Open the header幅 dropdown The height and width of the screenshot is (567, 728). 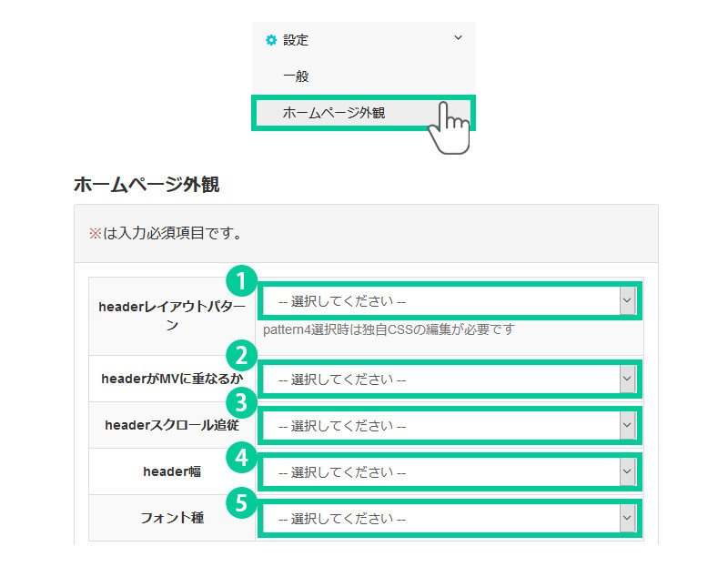(449, 471)
